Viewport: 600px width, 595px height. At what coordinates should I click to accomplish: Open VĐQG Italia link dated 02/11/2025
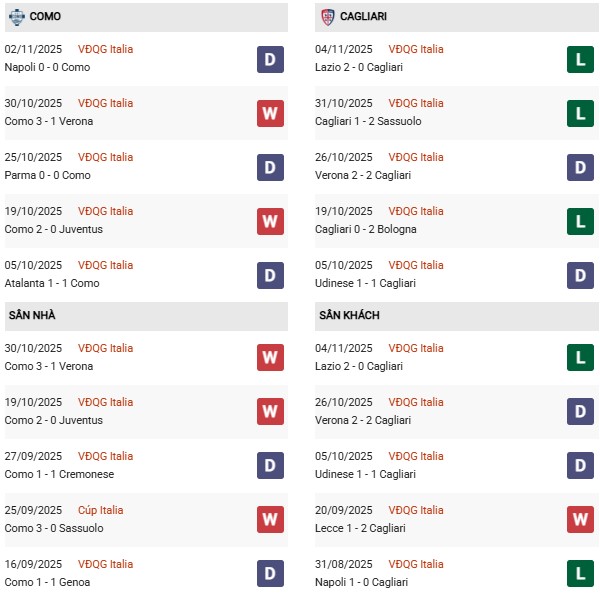105,49
